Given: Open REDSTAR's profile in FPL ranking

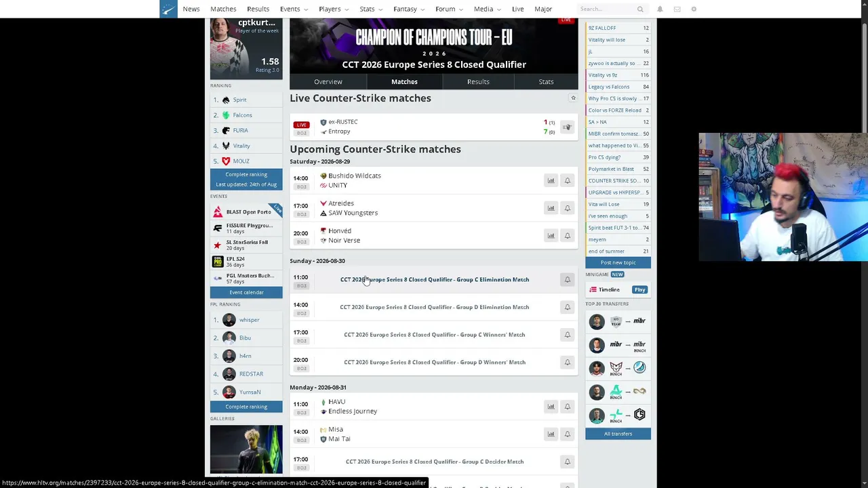Looking at the screenshot, I should tap(251, 374).
